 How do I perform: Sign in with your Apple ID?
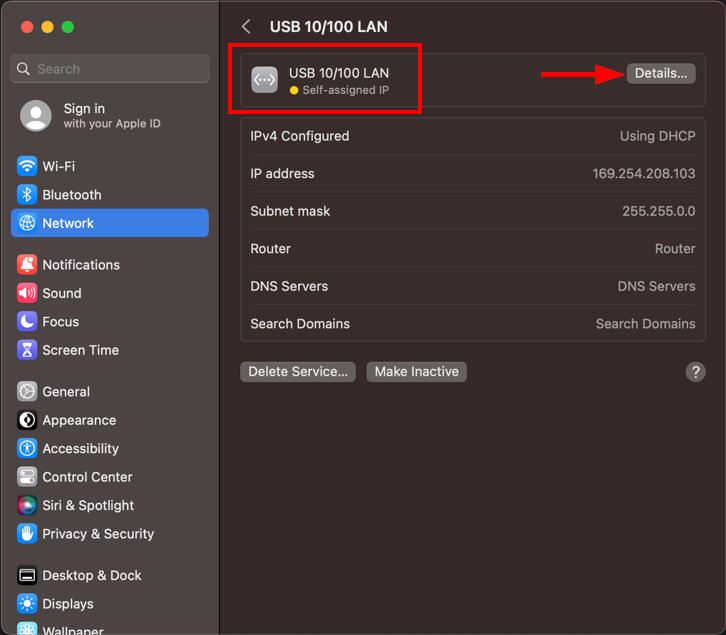coord(112,116)
